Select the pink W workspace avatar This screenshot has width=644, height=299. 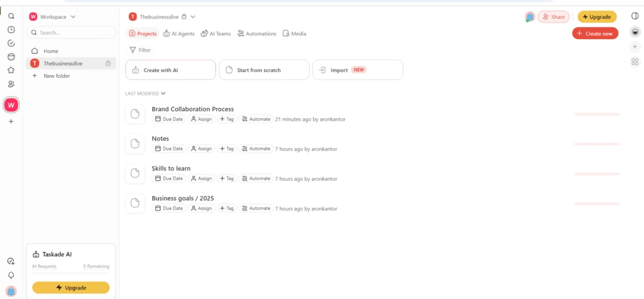pos(11,105)
